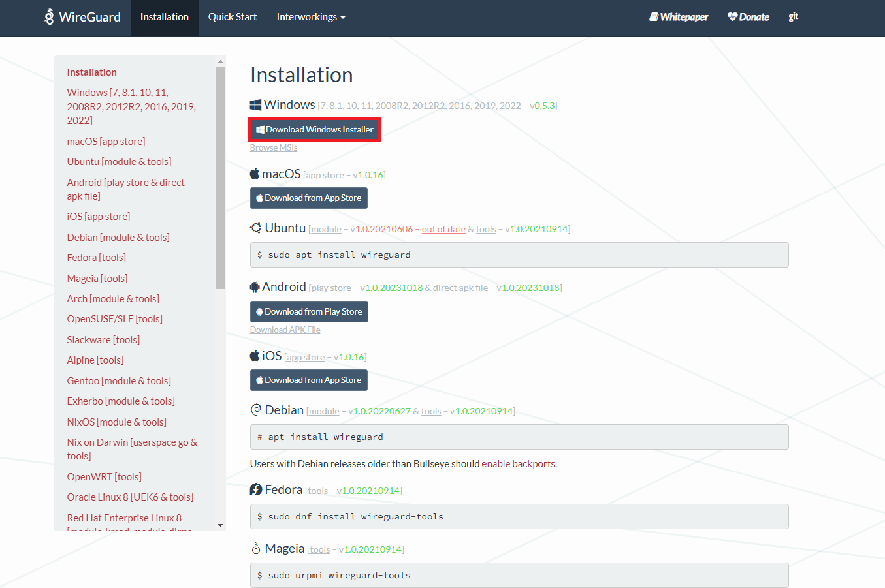Click the Mageia logo icon

[255, 548]
